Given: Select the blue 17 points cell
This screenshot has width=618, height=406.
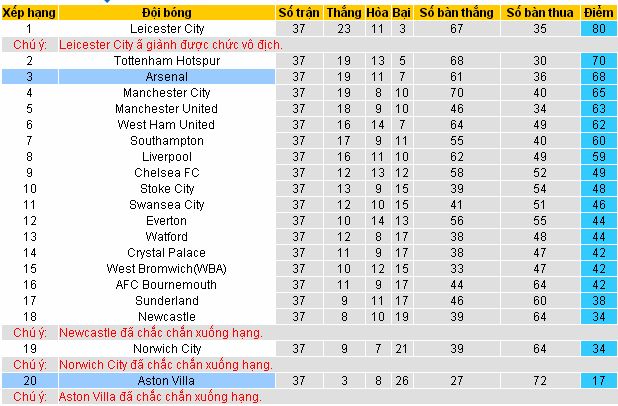Looking at the screenshot, I should click(x=600, y=381).
